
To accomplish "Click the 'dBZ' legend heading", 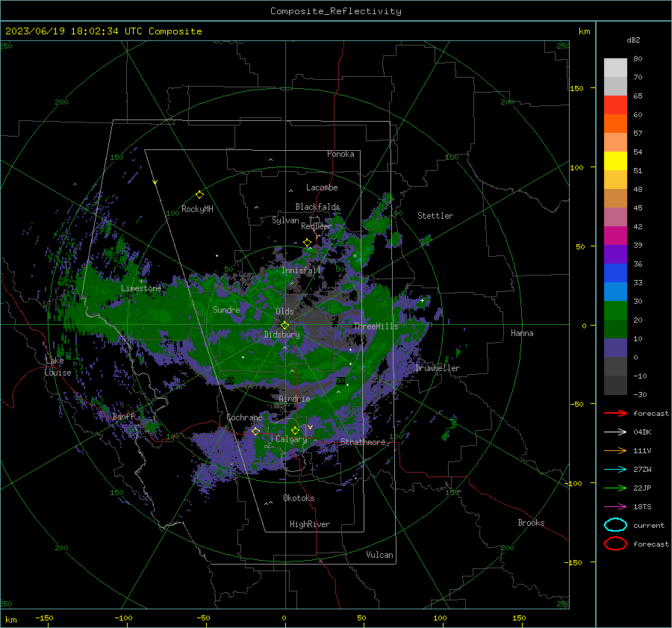I will (x=633, y=40).
